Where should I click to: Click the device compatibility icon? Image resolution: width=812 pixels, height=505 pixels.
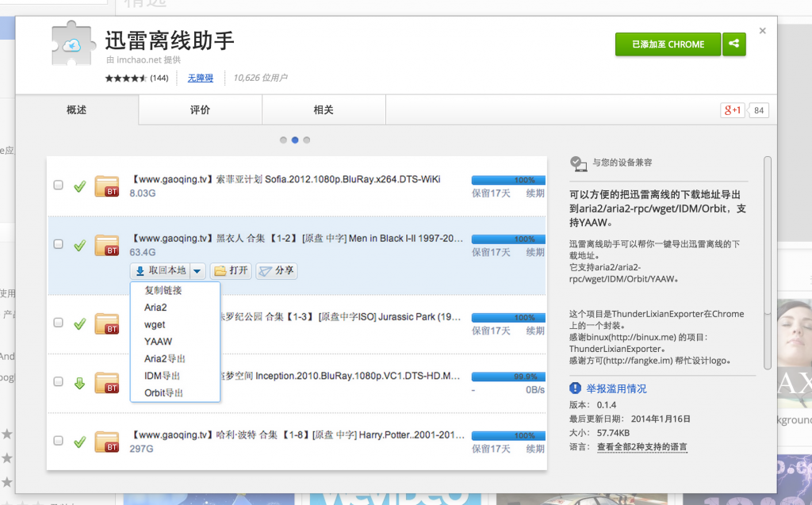click(x=578, y=163)
